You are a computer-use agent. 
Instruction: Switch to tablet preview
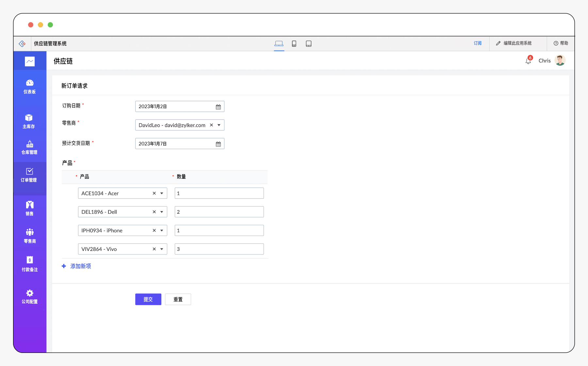(x=309, y=43)
